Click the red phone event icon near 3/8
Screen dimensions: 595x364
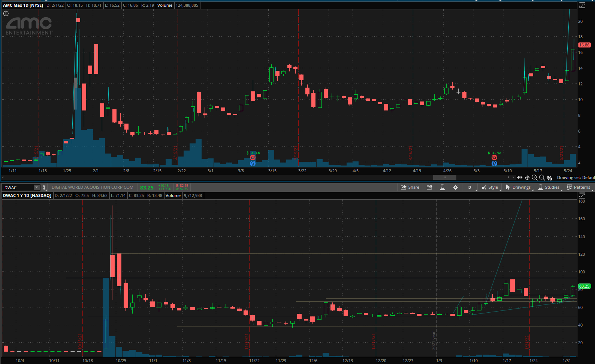253,158
